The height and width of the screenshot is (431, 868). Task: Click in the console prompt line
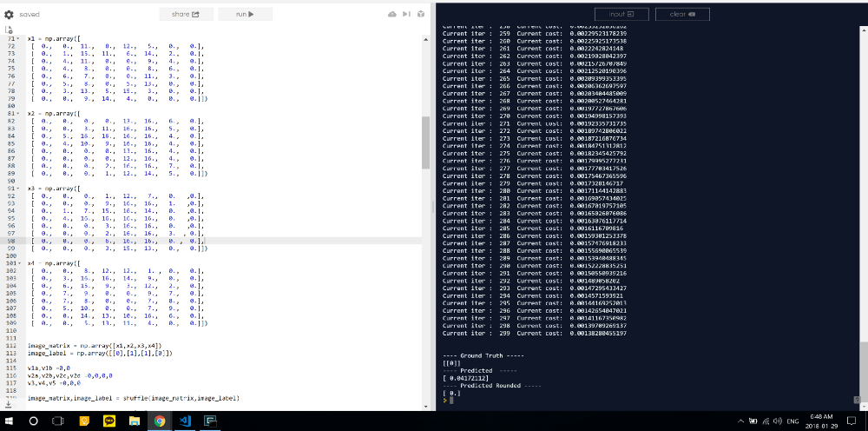pyautogui.click(x=648, y=400)
